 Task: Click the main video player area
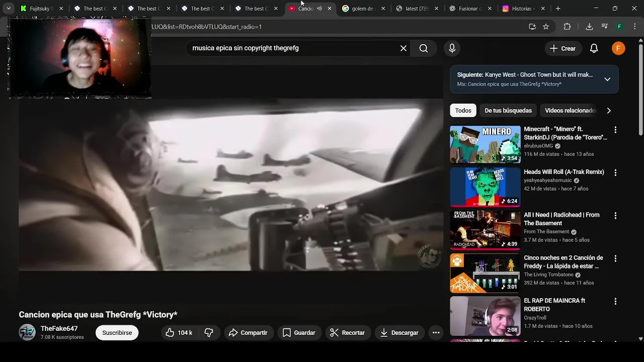[x=231, y=185]
